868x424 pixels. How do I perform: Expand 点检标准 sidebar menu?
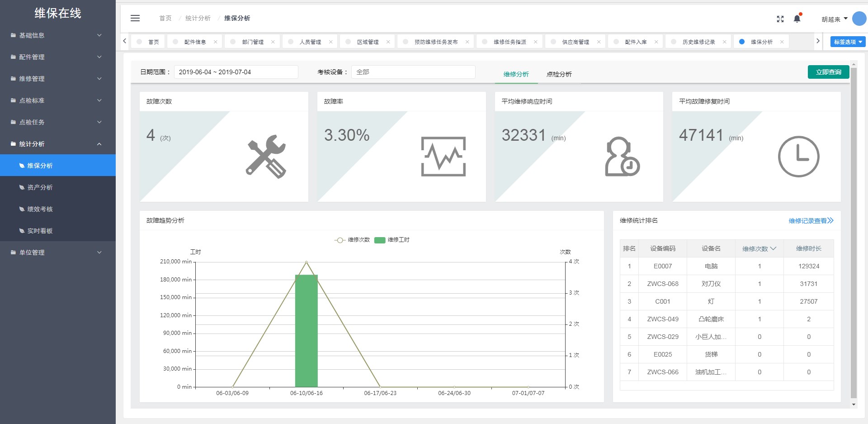tap(58, 100)
